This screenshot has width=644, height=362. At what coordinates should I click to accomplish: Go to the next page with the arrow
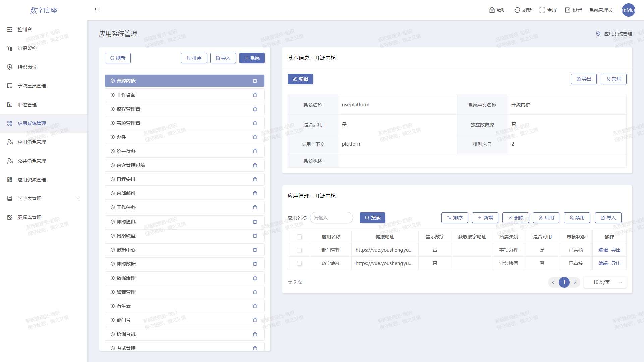[575, 282]
